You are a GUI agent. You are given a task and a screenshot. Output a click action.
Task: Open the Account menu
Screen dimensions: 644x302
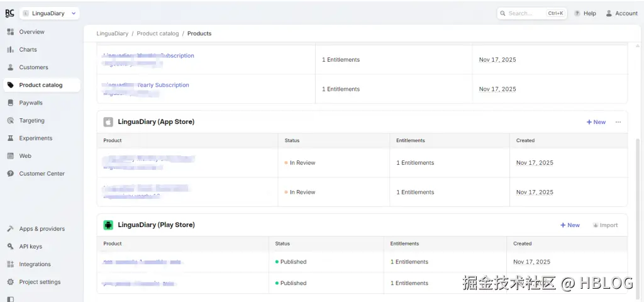621,13
